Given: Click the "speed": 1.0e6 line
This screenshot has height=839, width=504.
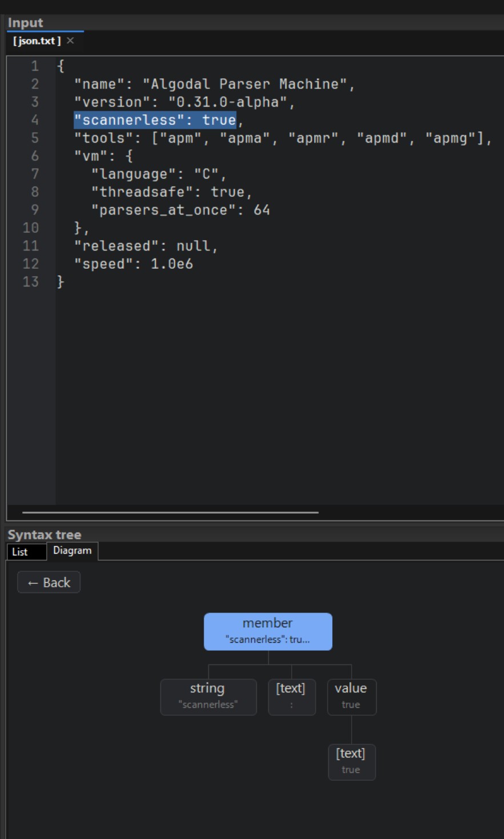Looking at the screenshot, I should point(134,264).
